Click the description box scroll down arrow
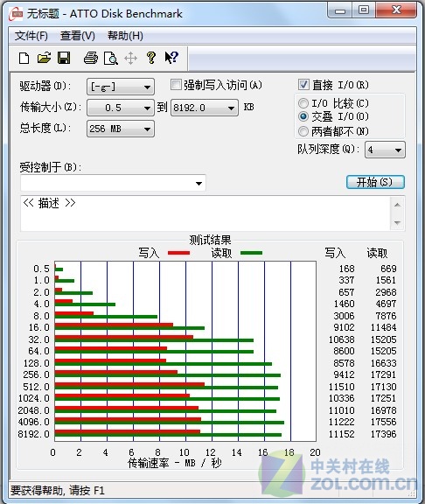Screen dimensions: 425x504 pyautogui.click(x=397, y=223)
